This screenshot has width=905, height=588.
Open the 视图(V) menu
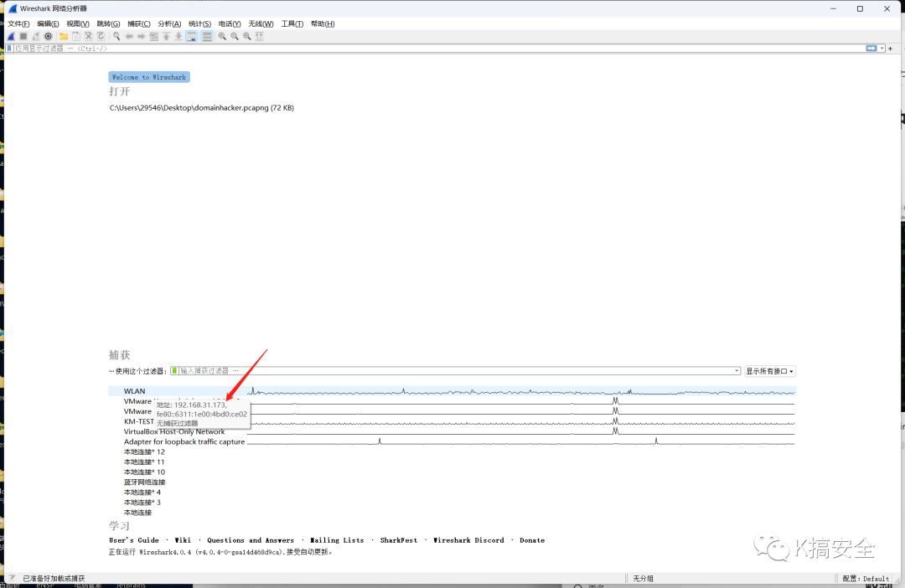[78, 23]
